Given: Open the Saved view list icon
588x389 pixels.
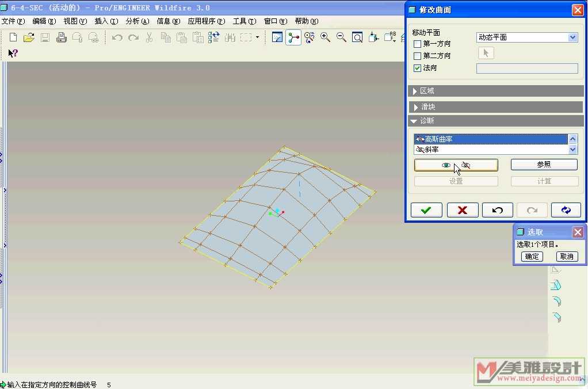Looking at the screenshot, I should (x=390, y=37).
